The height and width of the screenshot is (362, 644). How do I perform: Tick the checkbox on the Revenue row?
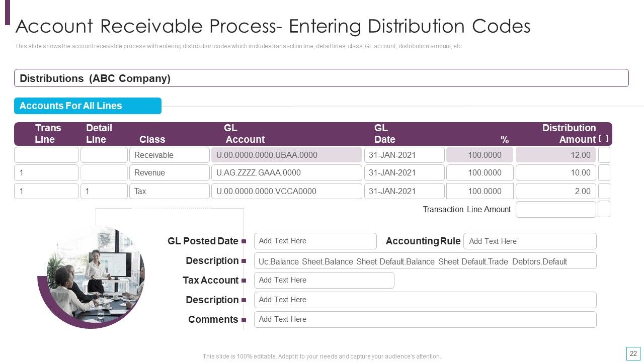click(604, 172)
